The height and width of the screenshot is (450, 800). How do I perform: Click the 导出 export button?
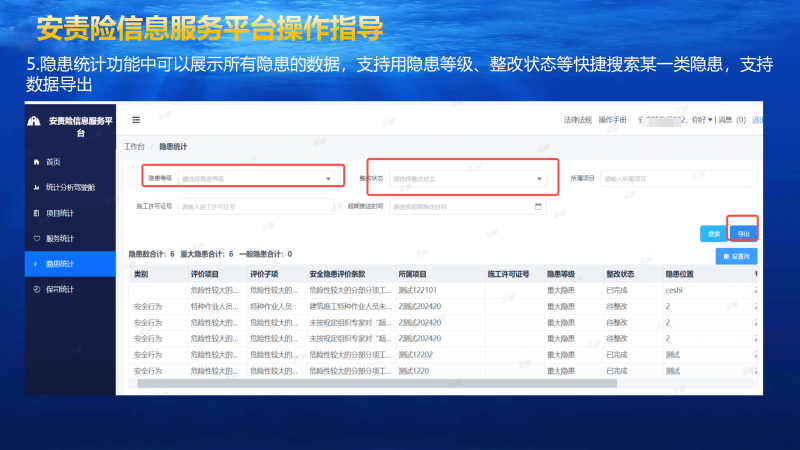(x=743, y=234)
